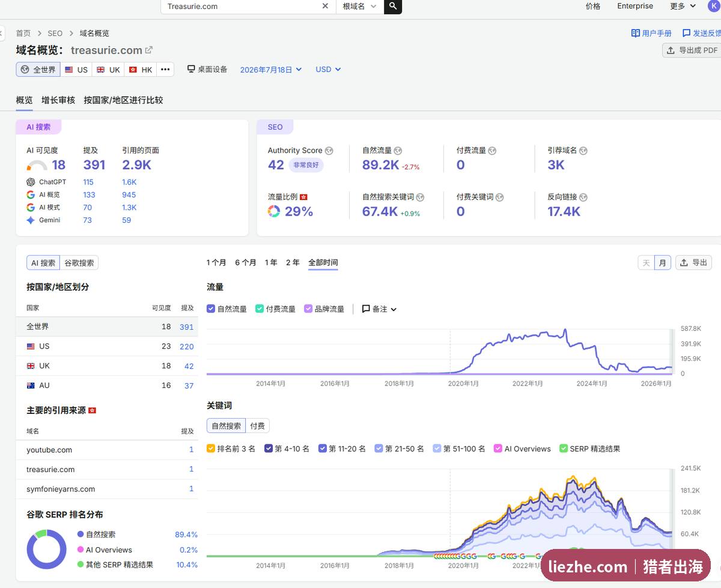Open the 更多 menu dropdown
This screenshot has height=588, width=721.
pyautogui.click(x=683, y=6)
